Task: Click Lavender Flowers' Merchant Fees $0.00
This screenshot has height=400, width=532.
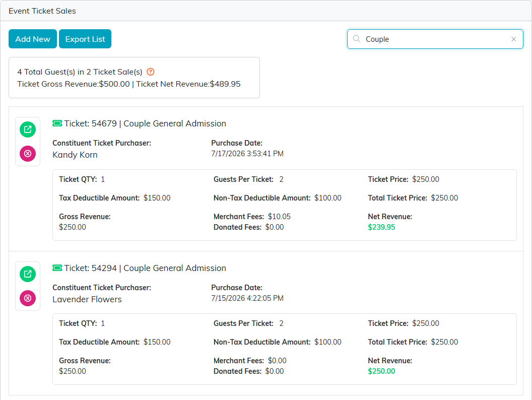Action: click(277, 361)
